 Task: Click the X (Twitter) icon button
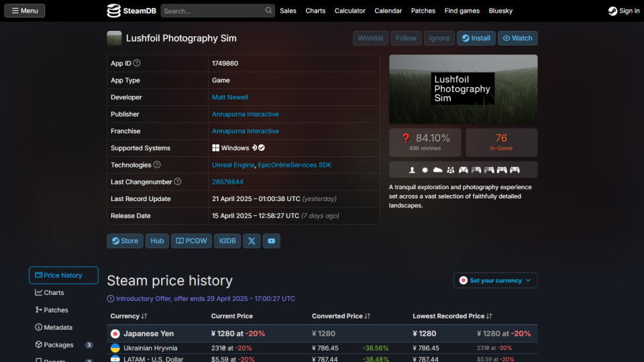click(252, 241)
